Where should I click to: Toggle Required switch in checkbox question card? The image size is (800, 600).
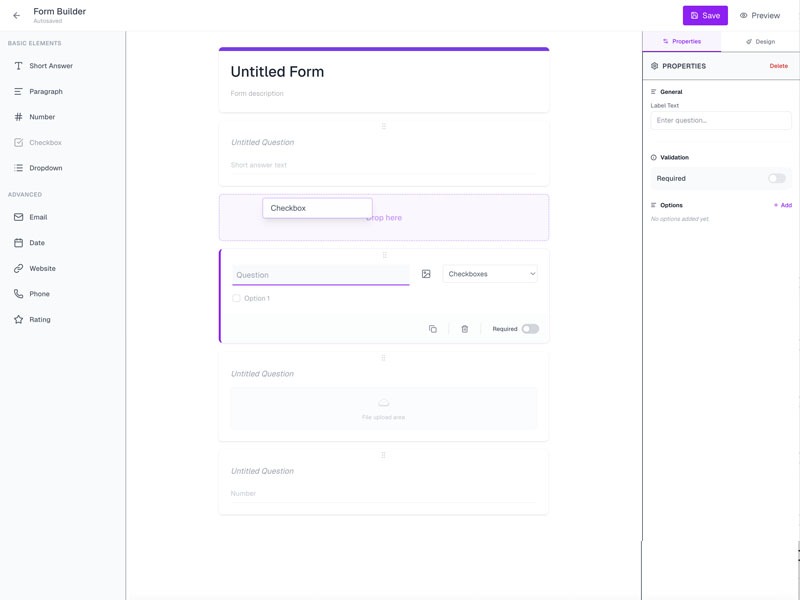pos(530,329)
